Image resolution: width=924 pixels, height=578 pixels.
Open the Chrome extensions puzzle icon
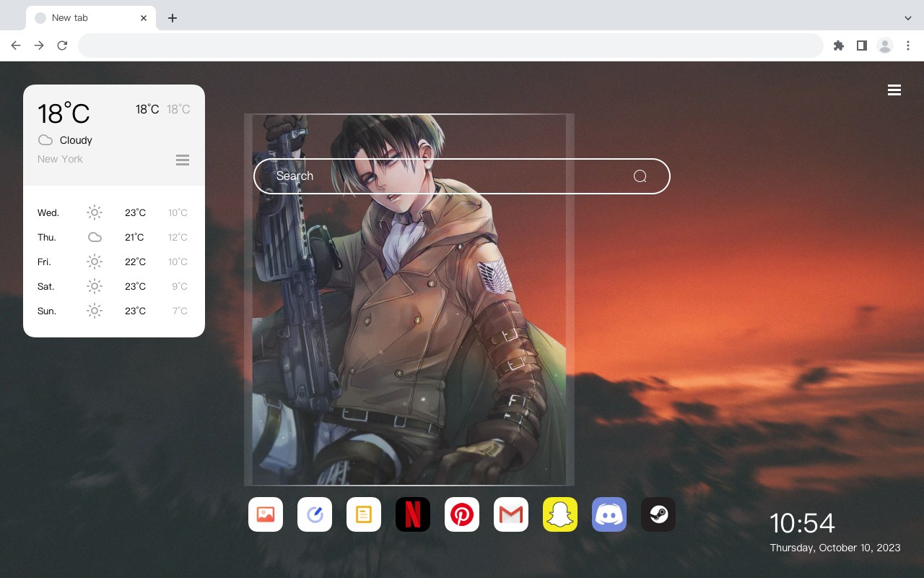[x=838, y=46]
